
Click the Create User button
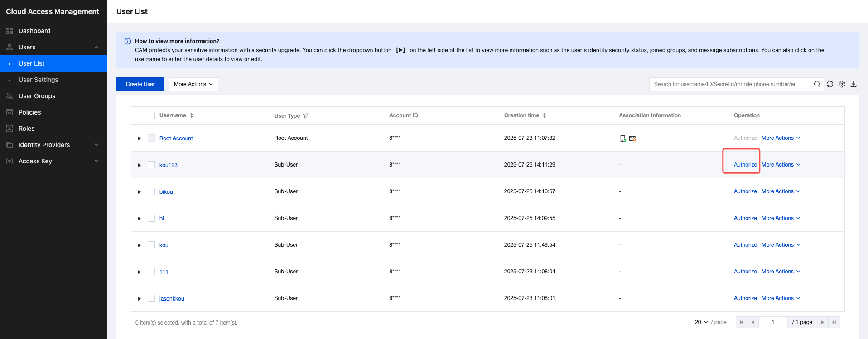tap(140, 84)
